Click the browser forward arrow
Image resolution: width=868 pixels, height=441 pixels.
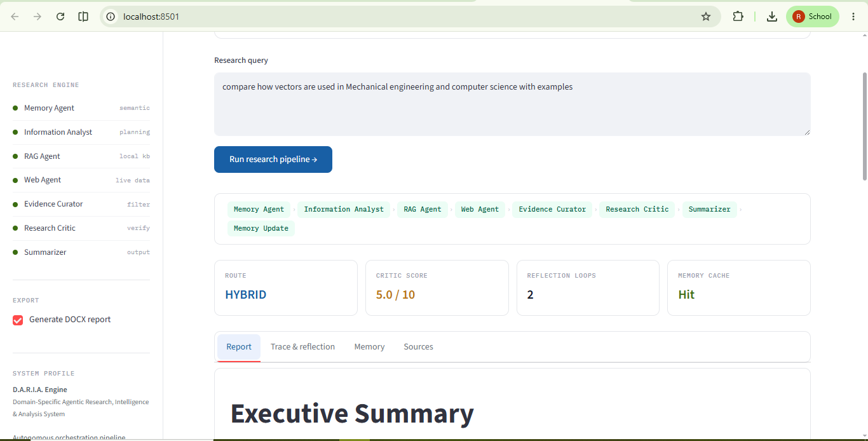(x=37, y=17)
